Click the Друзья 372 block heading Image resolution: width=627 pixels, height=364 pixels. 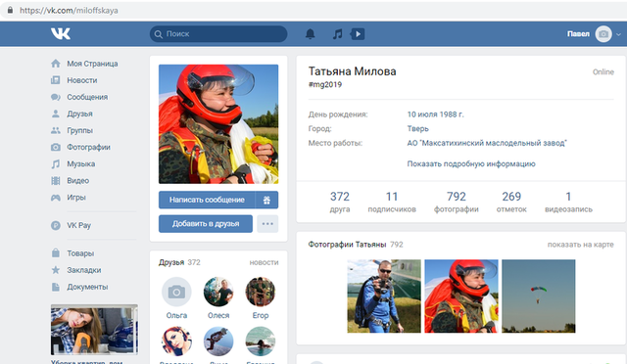coord(179,262)
